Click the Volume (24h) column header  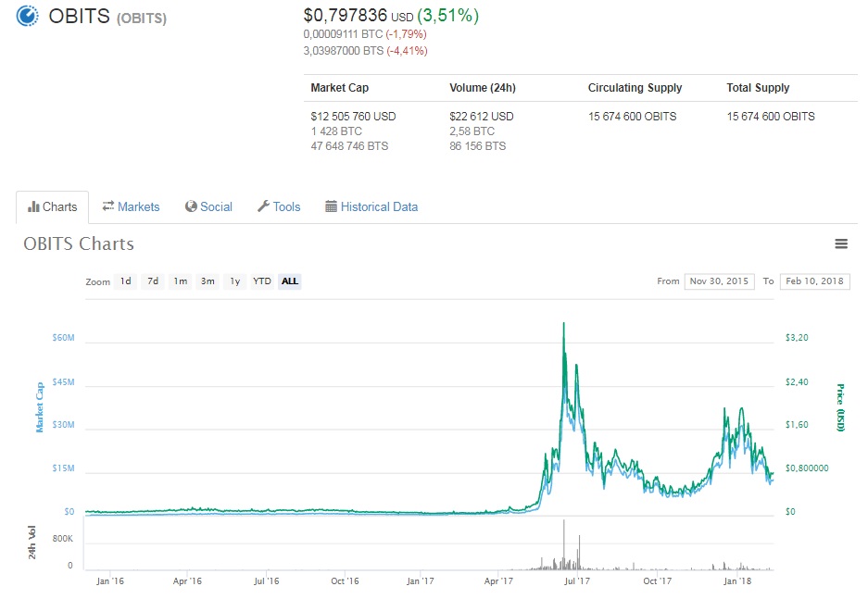tap(482, 88)
